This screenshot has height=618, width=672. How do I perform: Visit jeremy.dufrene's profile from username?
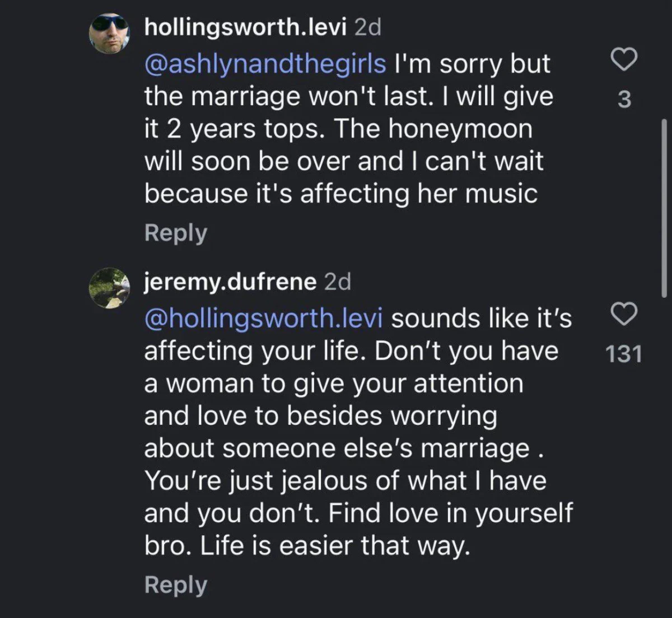click(x=228, y=281)
